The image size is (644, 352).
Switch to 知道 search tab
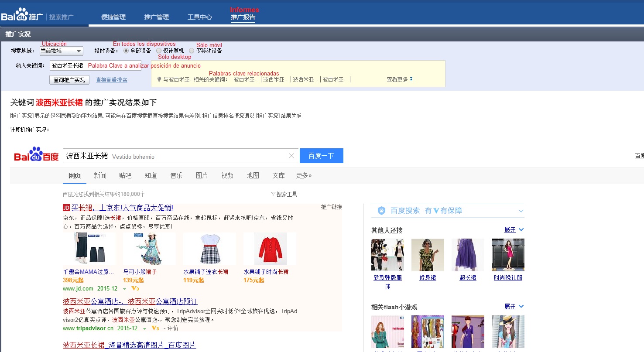pyautogui.click(x=151, y=175)
